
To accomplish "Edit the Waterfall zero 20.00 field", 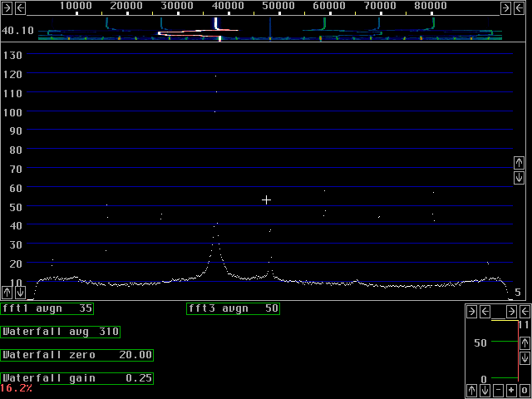I will tap(77, 355).
